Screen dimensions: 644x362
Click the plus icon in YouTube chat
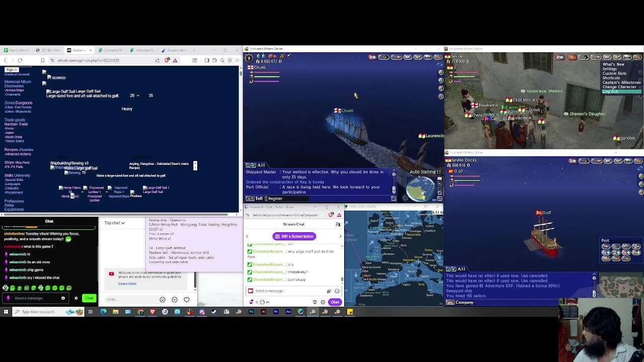[x=175, y=300]
